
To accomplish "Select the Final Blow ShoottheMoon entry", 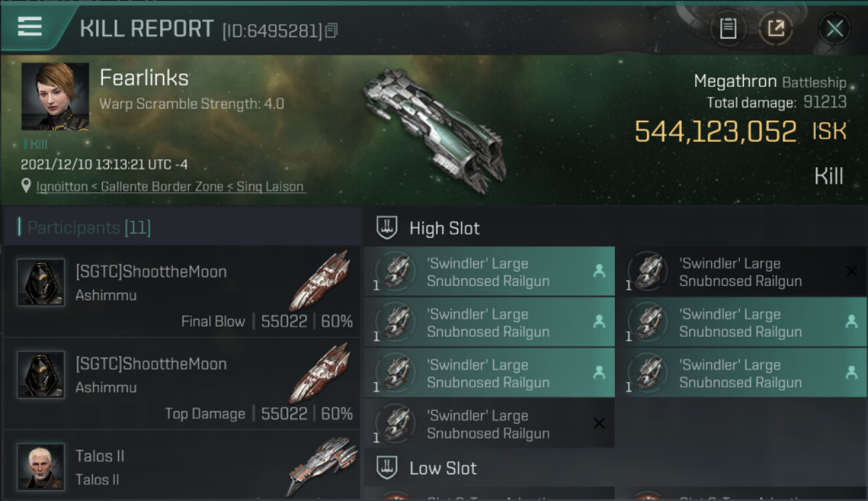I will (x=182, y=291).
